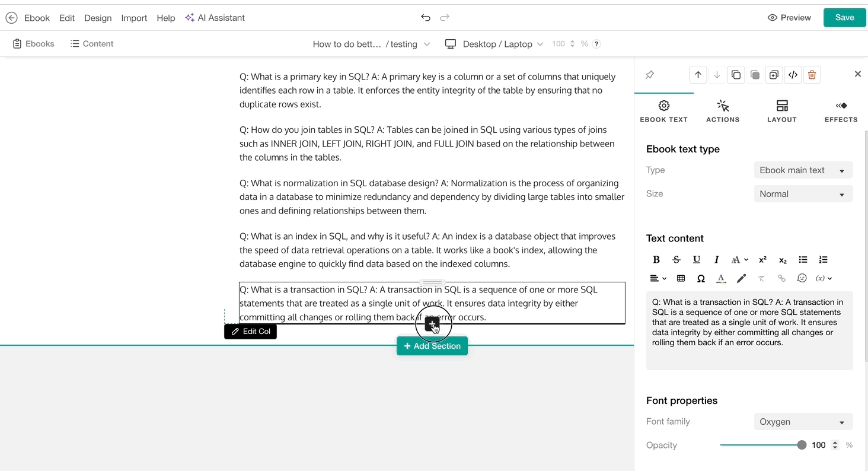Toggle underline formatting

click(697, 260)
